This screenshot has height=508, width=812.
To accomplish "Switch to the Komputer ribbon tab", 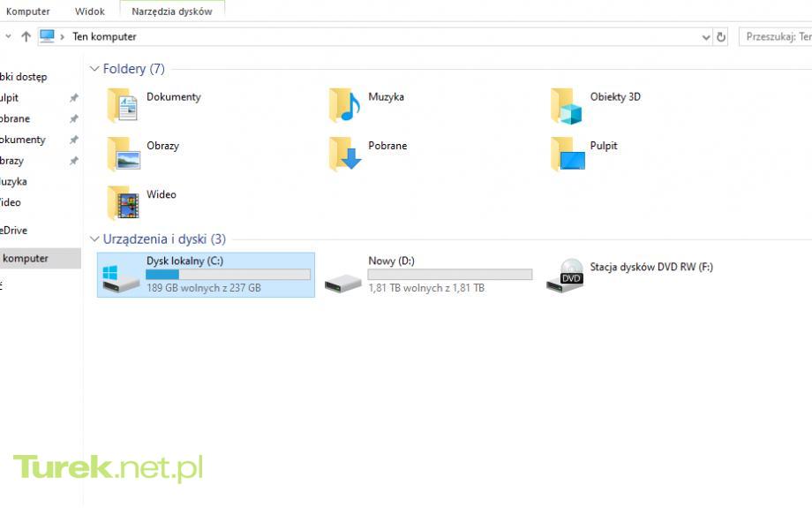I will 28,11.
